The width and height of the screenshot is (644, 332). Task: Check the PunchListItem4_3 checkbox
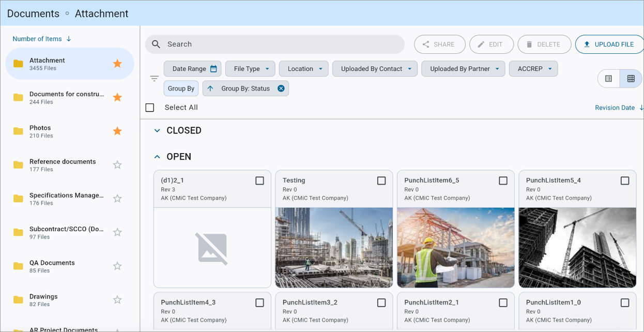259,303
